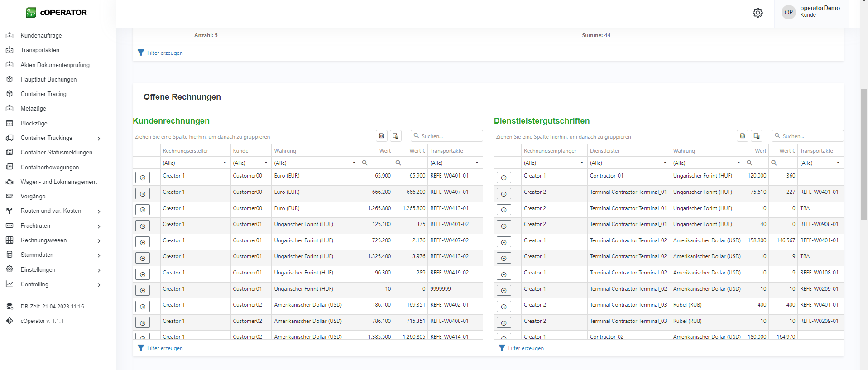This screenshot has width=868, height=370.
Task: Export Kundenrechnungen table to XLSX
Action: [382, 136]
